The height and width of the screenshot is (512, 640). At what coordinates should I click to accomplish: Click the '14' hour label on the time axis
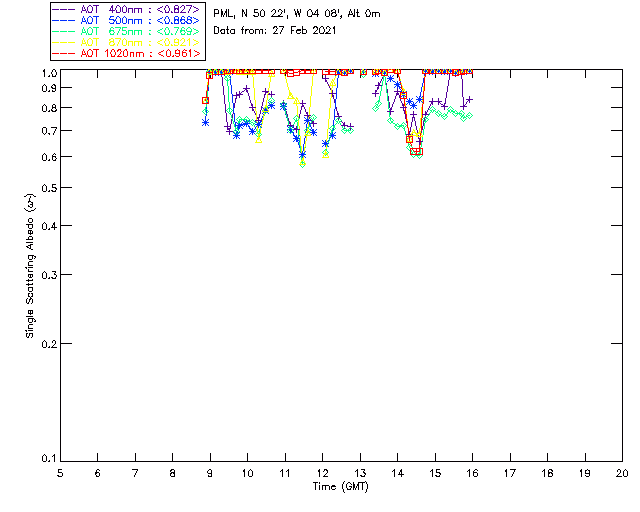tap(398, 473)
